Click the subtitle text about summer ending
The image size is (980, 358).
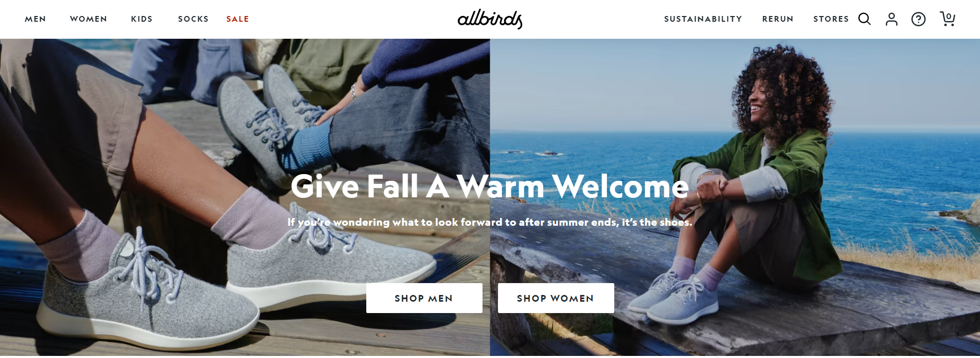pyautogui.click(x=490, y=222)
